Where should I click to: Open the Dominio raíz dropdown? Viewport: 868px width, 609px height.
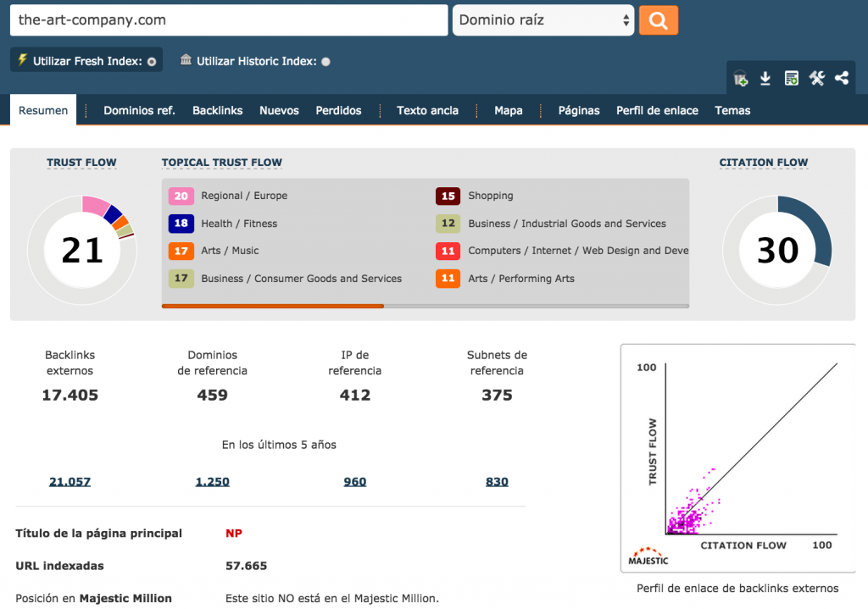(543, 20)
